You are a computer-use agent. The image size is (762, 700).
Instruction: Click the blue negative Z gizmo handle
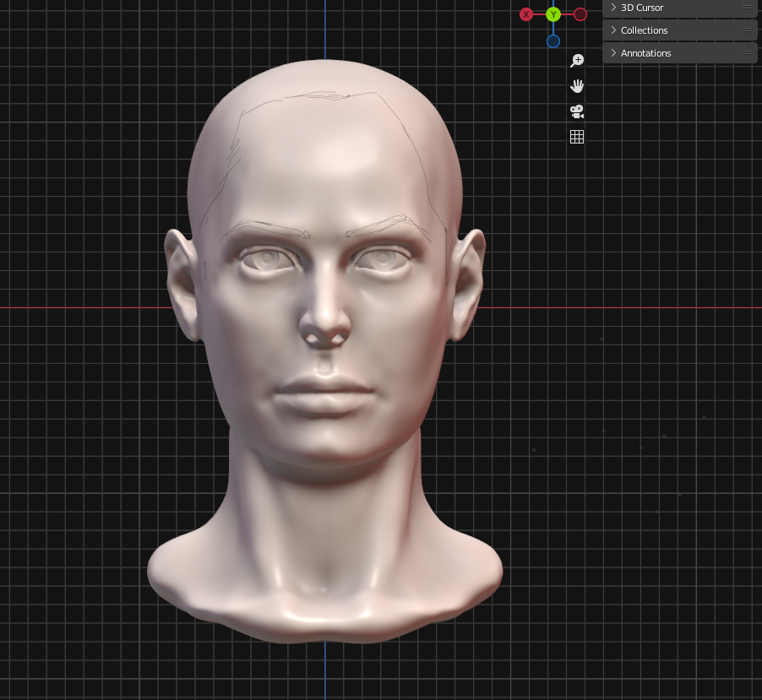point(553,41)
